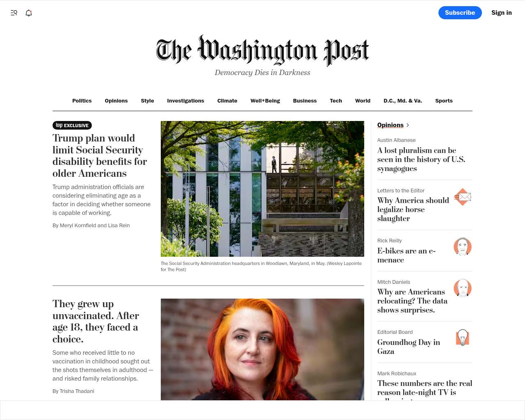This screenshot has width=525, height=420.
Task: Click Rick Reilly's portrait illustration
Action: (x=463, y=247)
